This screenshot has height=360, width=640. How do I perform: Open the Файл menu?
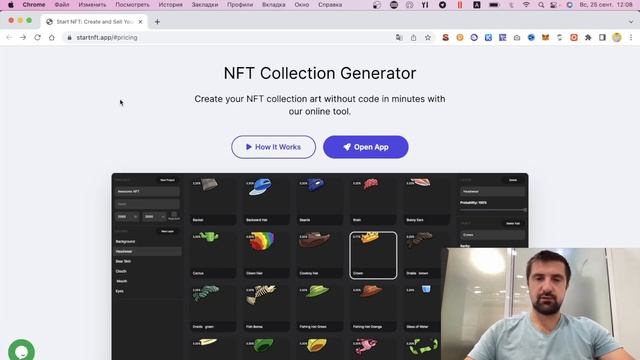point(62,5)
